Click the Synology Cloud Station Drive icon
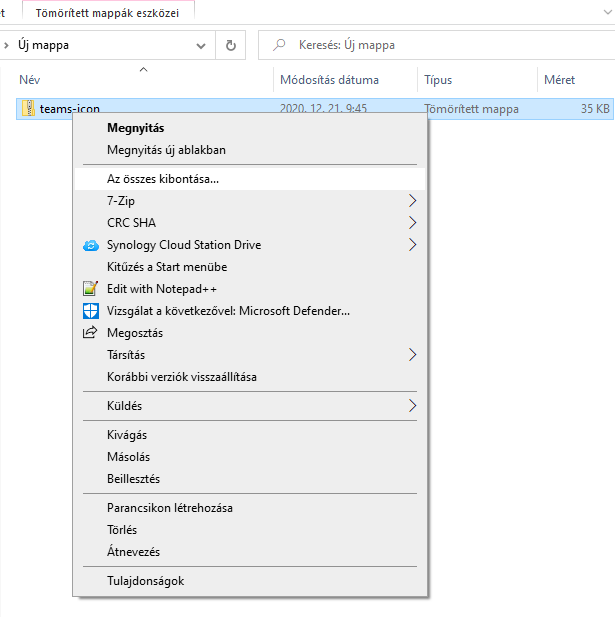The width and height of the screenshot is (615, 617). coord(90,245)
